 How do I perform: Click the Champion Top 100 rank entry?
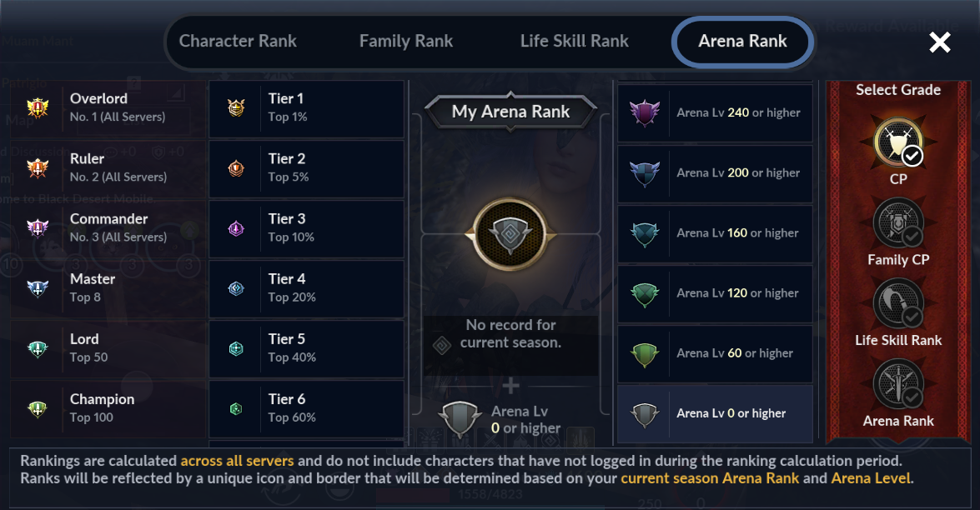tap(108, 408)
